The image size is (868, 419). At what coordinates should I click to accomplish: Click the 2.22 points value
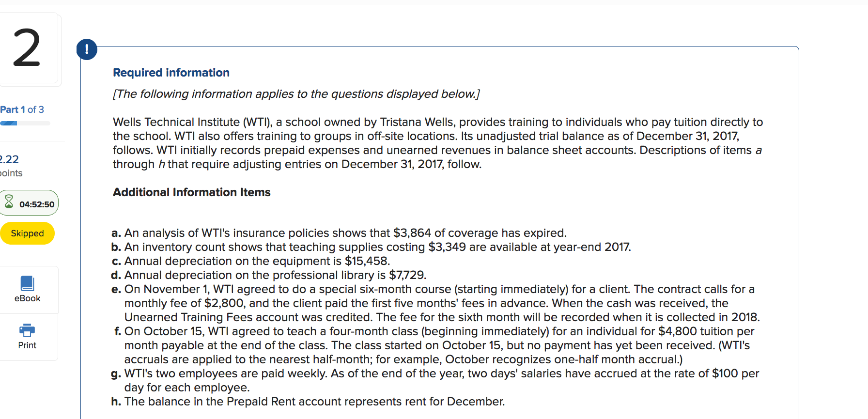[x=9, y=159]
